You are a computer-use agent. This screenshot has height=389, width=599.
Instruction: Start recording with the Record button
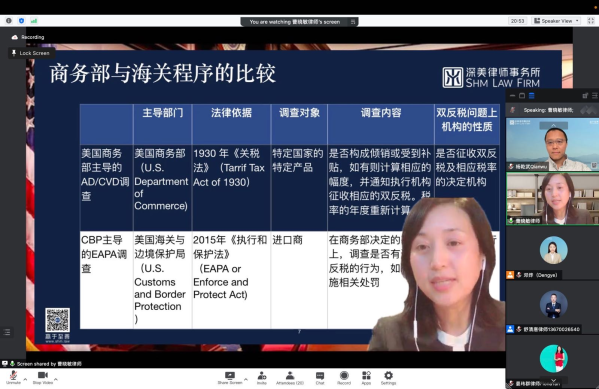(x=344, y=378)
